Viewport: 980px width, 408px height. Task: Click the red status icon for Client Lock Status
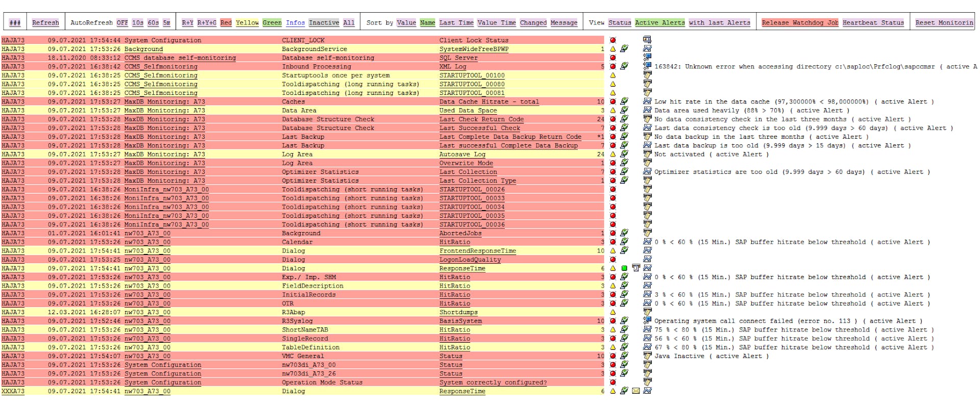click(x=613, y=40)
